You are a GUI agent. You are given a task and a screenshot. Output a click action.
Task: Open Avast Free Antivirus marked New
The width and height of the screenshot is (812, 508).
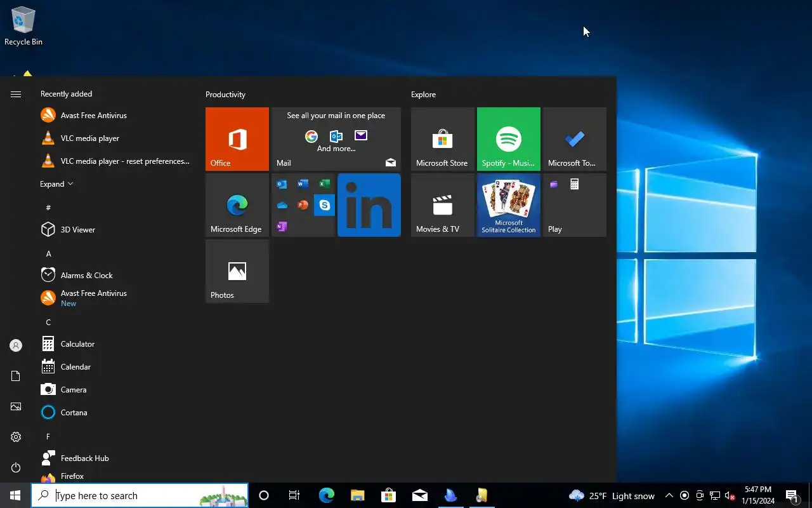pyautogui.click(x=115, y=298)
